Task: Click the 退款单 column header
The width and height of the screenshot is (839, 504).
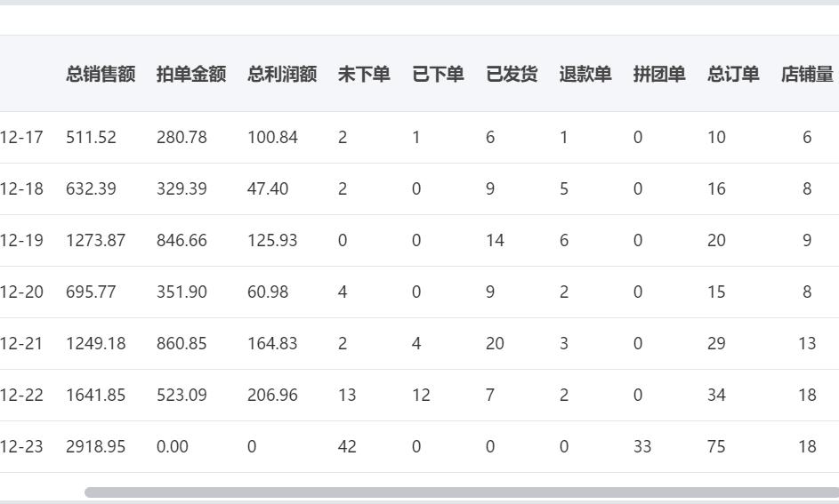Action: [585, 75]
